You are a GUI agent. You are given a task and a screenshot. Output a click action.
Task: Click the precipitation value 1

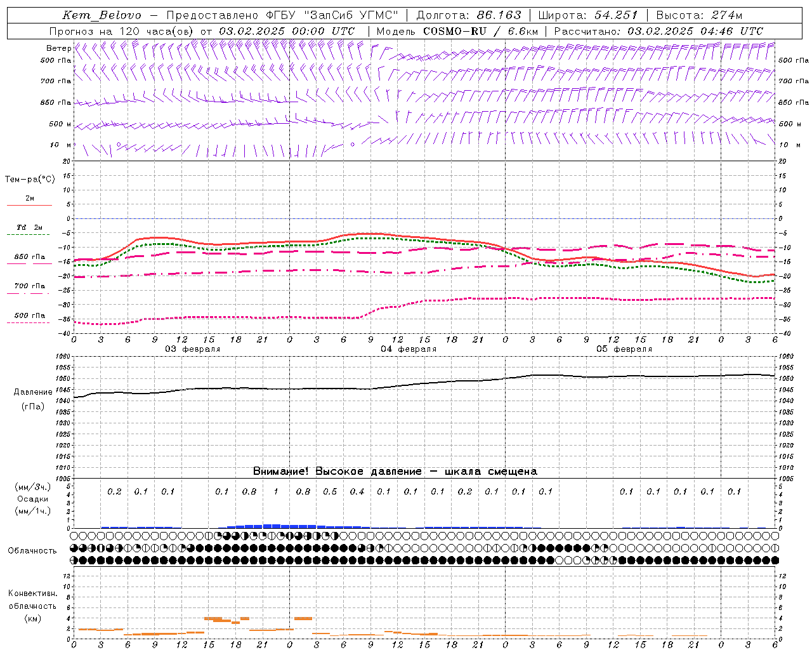click(x=276, y=491)
